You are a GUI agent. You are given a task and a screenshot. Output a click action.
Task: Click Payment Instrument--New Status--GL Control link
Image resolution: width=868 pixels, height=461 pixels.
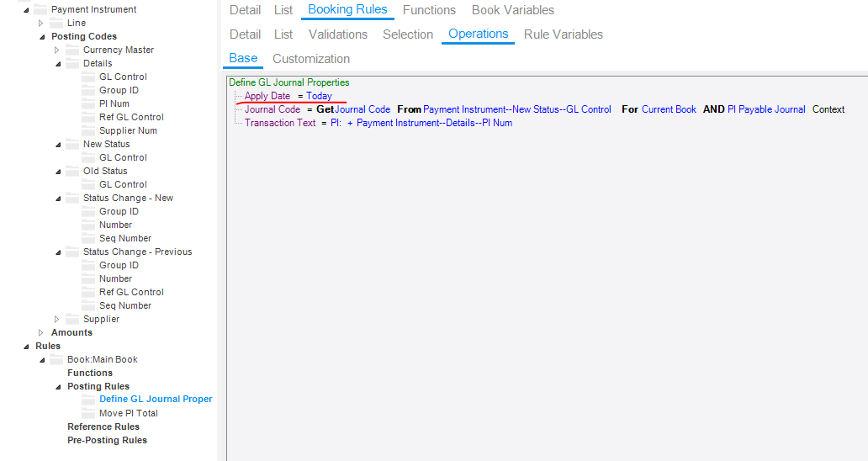point(517,109)
